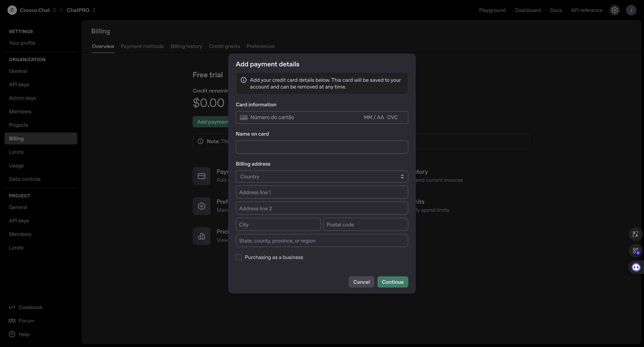Focus the MM / AA expiry field

coord(374,117)
